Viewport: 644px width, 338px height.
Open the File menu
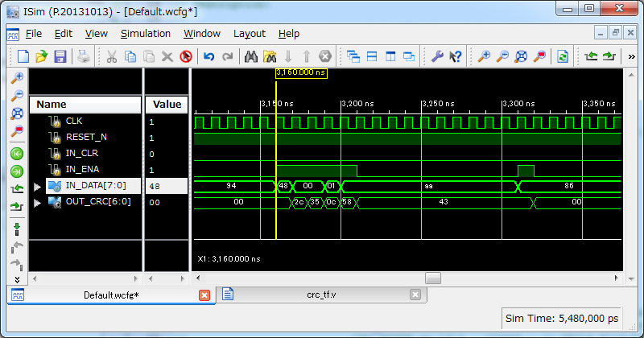(x=34, y=34)
